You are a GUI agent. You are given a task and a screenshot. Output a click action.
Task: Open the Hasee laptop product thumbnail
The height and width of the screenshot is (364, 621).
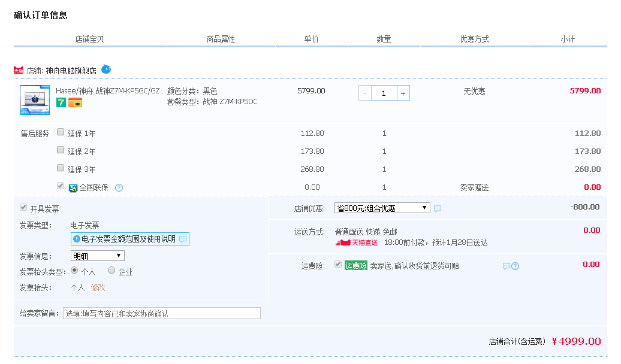35,100
